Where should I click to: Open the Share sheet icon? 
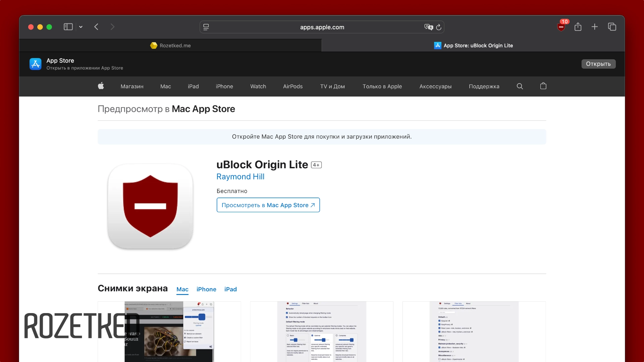[578, 27]
